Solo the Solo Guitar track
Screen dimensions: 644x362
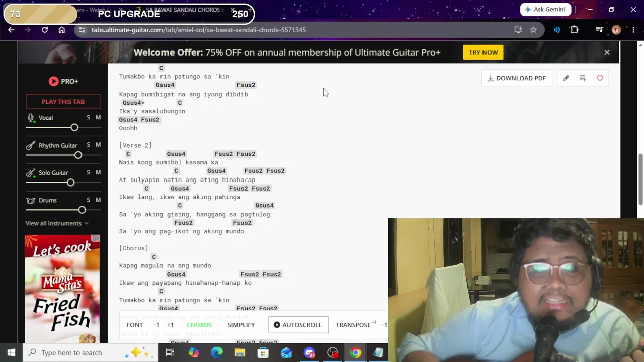[x=88, y=172]
